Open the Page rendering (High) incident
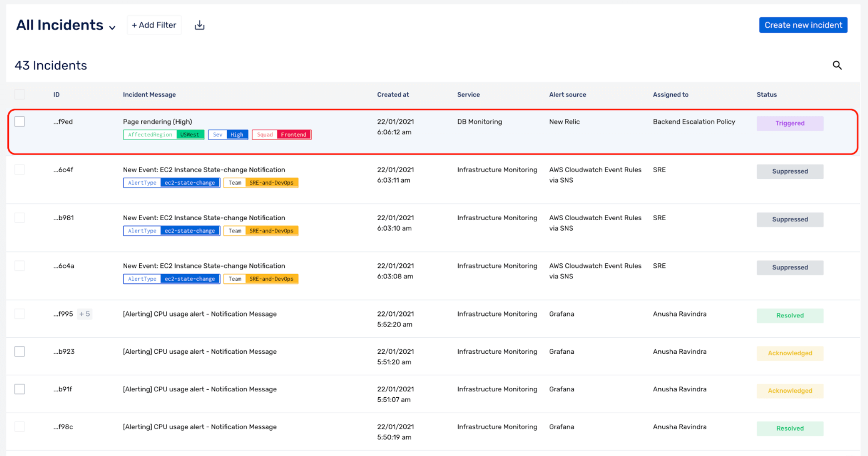868x456 pixels. tap(158, 122)
